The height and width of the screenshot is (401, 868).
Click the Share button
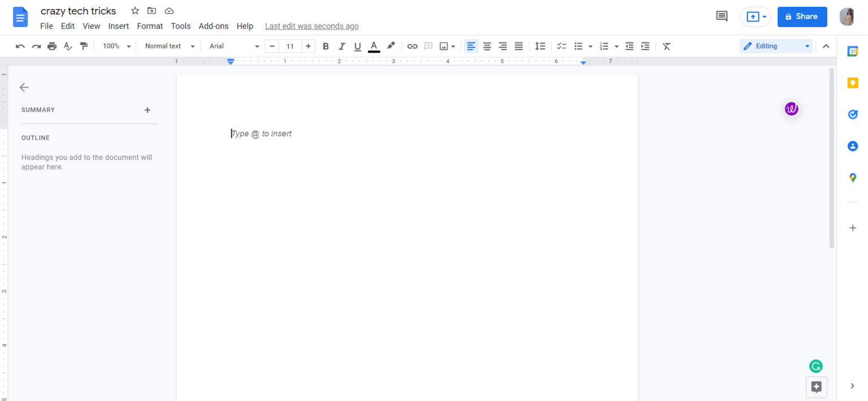click(x=802, y=16)
